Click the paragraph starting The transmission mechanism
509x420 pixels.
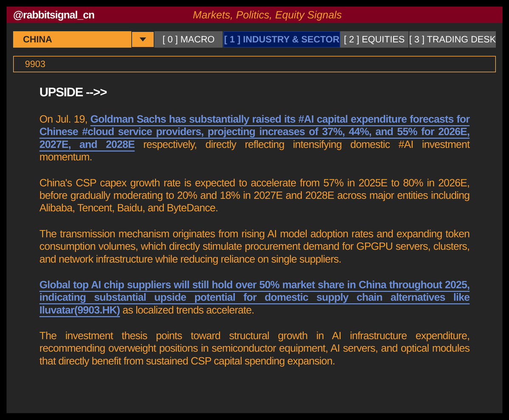pos(255,246)
